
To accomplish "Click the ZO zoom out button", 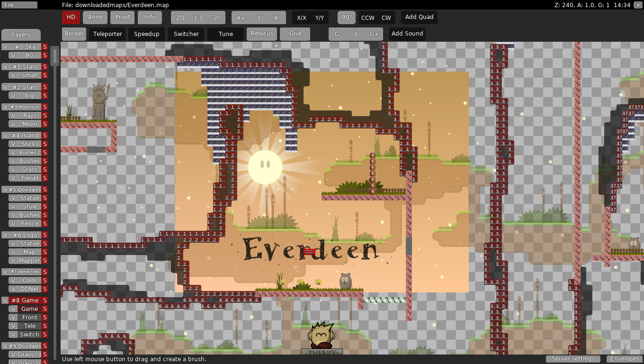I will (180, 18).
